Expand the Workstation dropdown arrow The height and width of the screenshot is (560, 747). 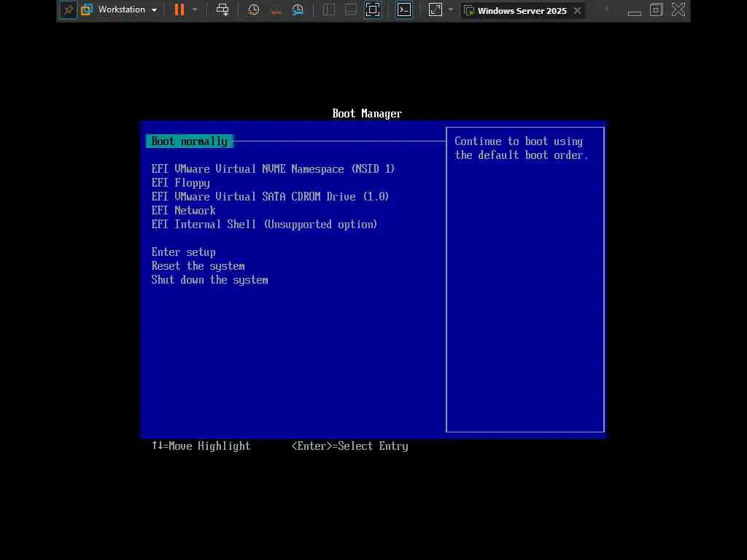155,10
